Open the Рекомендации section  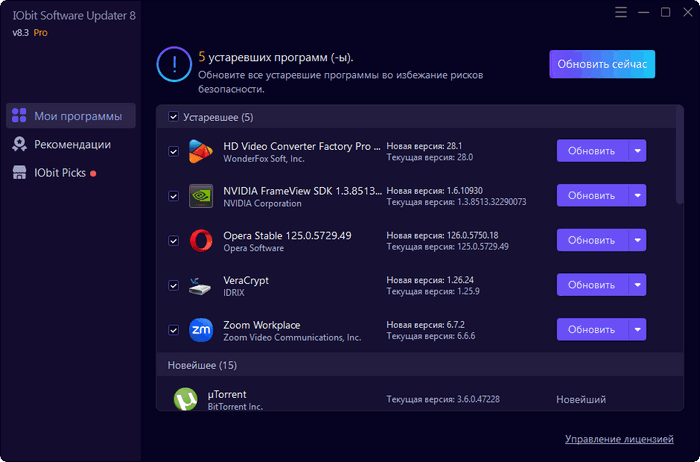pos(71,145)
